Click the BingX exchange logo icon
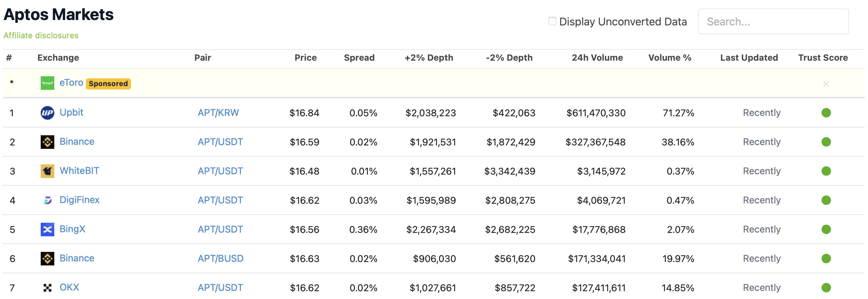The image size is (868, 299). pyautogui.click(x=48, y=230)
